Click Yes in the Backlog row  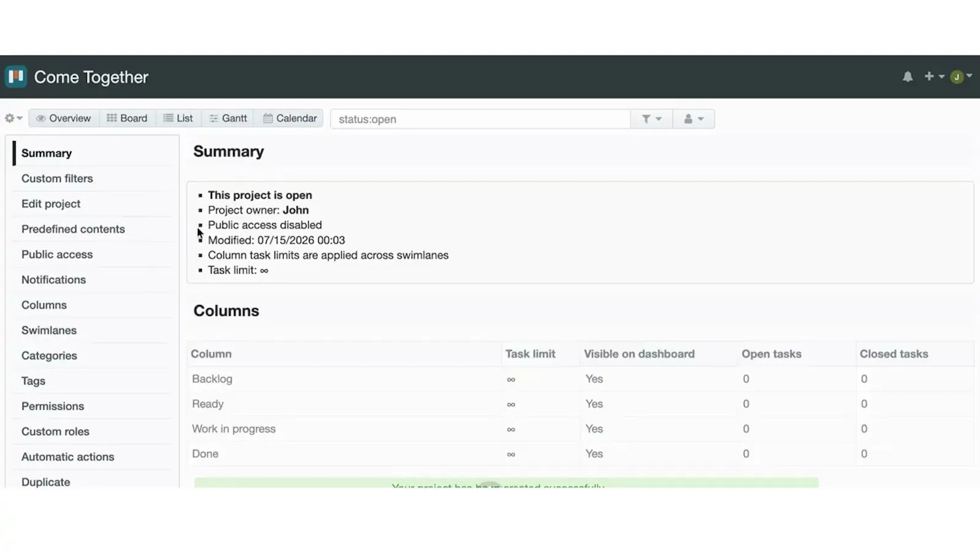pos(594,379)
